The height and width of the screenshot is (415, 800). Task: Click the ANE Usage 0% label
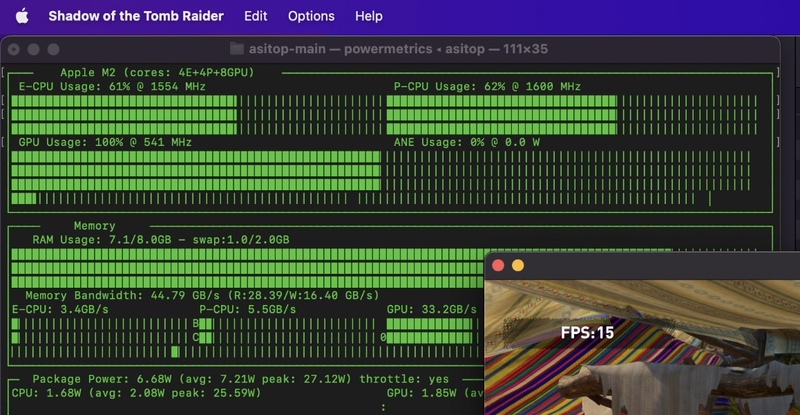point(466,142)
